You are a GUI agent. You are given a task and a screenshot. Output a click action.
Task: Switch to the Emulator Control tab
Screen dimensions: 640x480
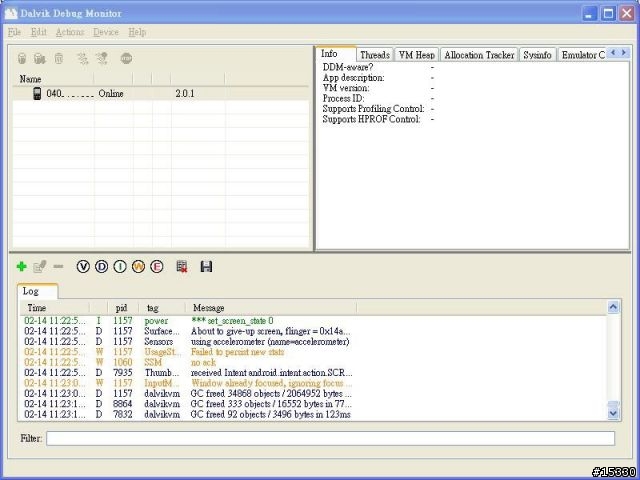(582, 55)
